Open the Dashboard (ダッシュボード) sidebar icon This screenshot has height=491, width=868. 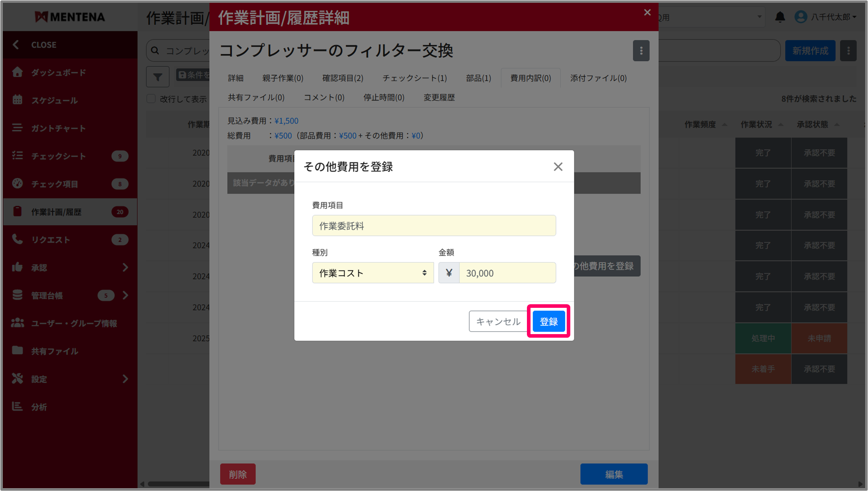pos(18,72)
